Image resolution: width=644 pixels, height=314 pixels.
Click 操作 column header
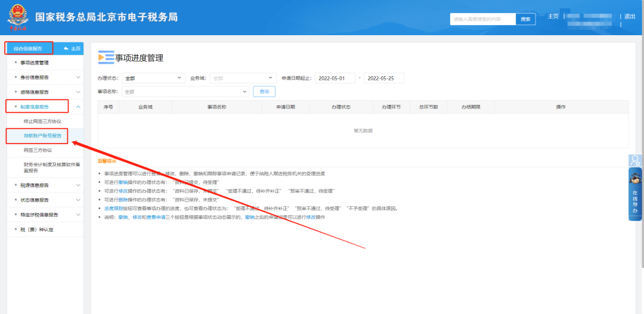(x=561, y=107)
